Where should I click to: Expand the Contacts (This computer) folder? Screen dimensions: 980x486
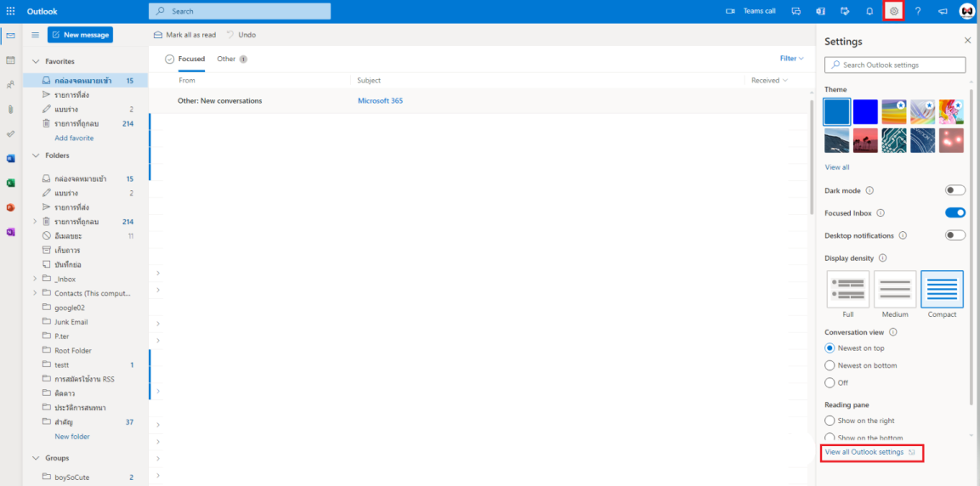click(x=35, y=293)
